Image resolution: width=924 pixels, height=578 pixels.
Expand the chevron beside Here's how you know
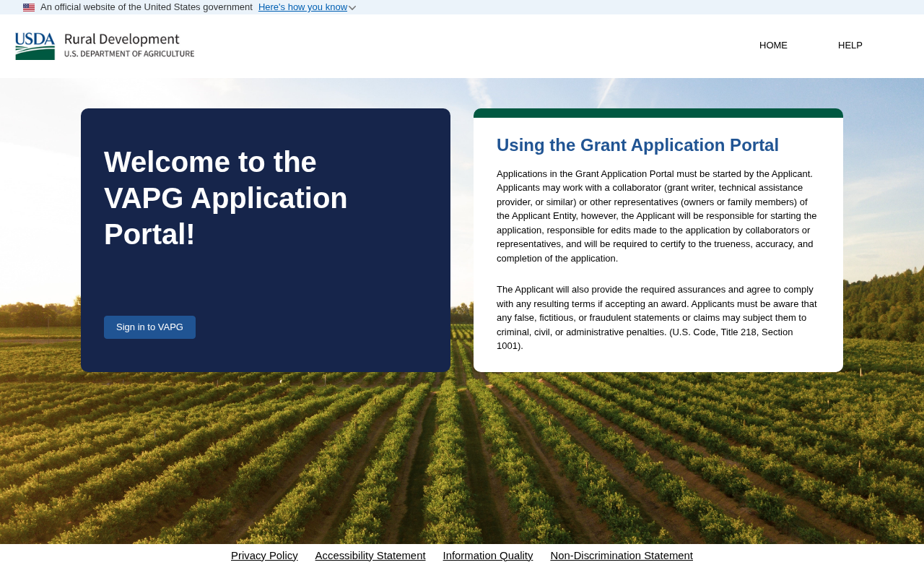point(352,7)
